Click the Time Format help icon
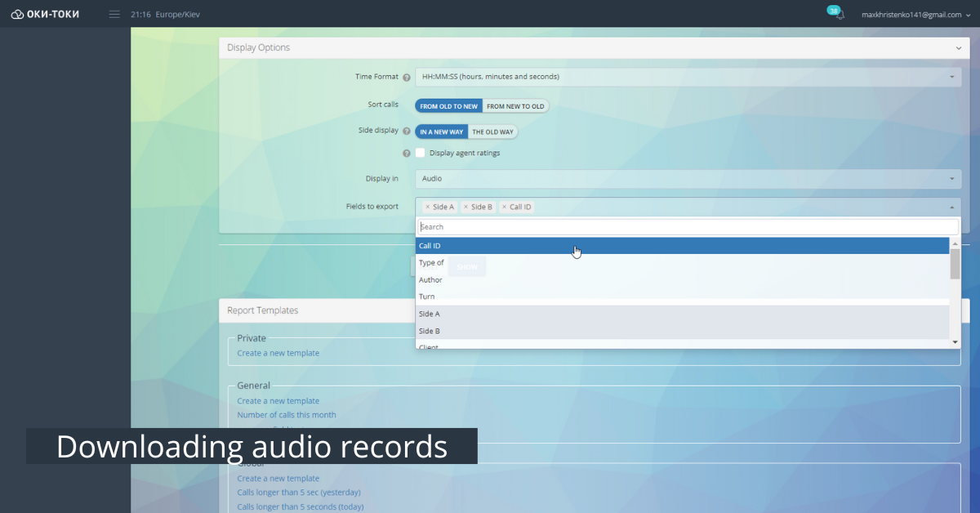The width and height of the screenshot is (980, 513). 407,78
